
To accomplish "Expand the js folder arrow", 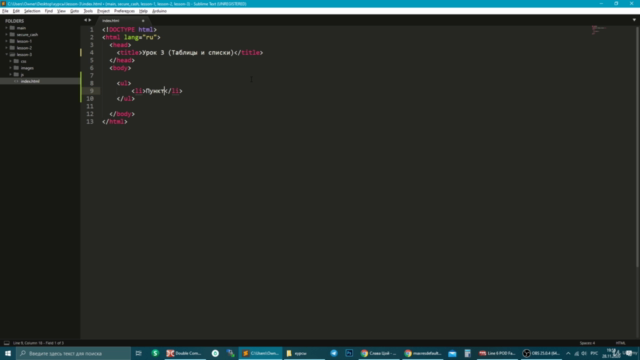I will coord(11,74).
